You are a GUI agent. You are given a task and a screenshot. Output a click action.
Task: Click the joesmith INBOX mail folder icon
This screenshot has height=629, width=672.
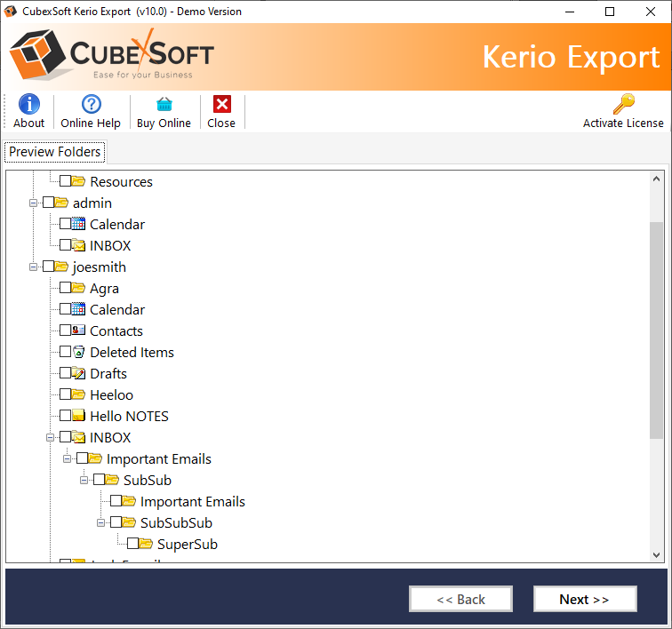click(78, 437)
